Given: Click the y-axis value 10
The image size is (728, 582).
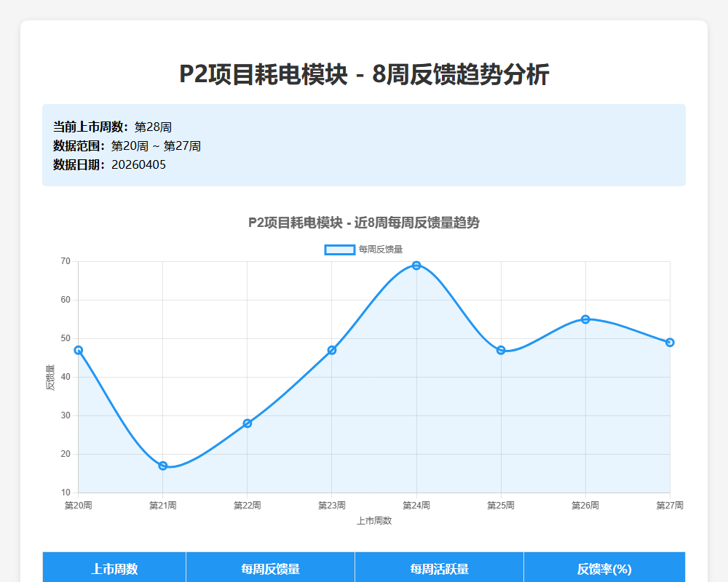Looking at the screenshot, I should click(66, 493).
